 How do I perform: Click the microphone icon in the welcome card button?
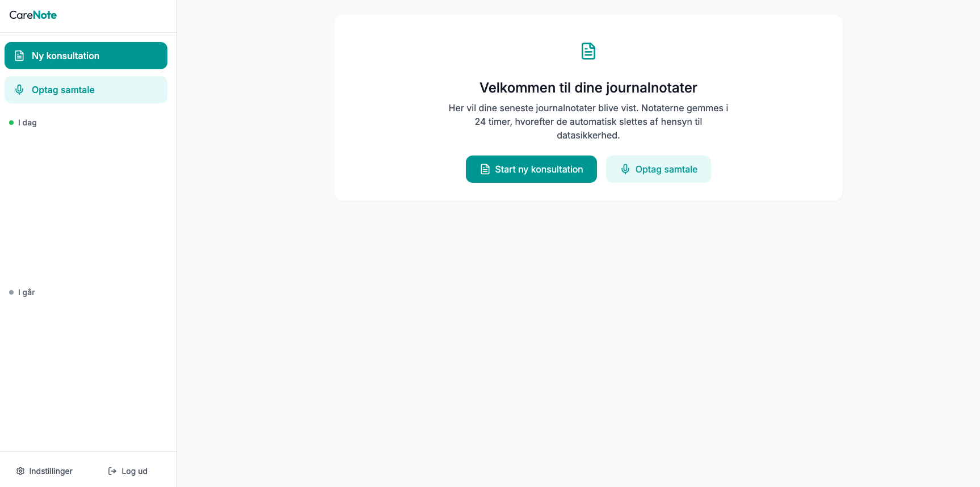pyautogui.click(x=625, y=169)
